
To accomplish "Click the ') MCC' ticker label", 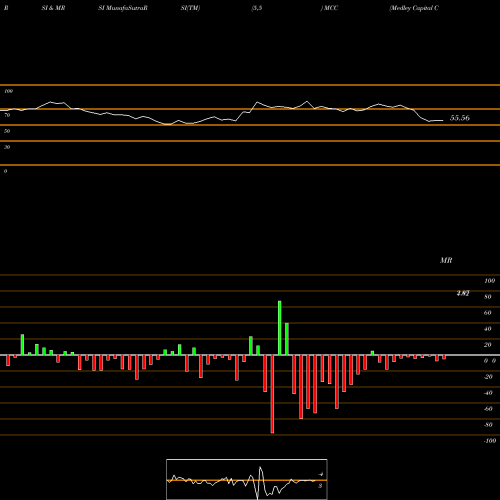I will (x=329, y=8).
